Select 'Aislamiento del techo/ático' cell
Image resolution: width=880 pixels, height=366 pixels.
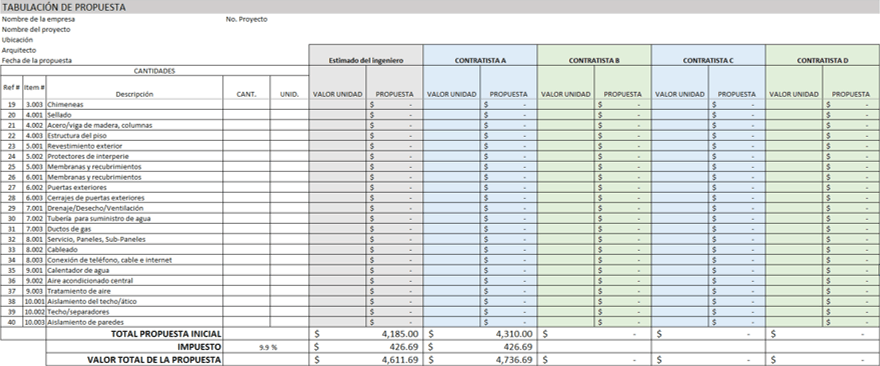pyautogui.click(x=134, y=301)
